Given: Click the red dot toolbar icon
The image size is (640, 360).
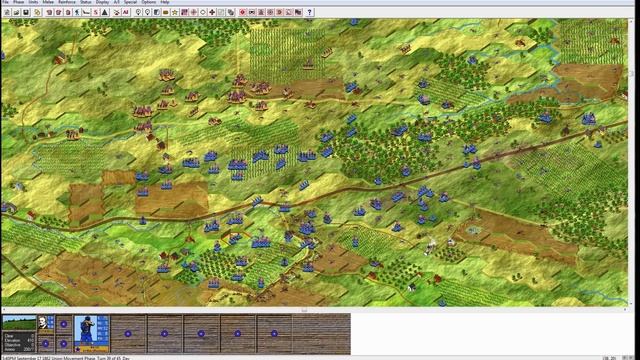Looking at the screenshot, I should [x=243, y=12].
